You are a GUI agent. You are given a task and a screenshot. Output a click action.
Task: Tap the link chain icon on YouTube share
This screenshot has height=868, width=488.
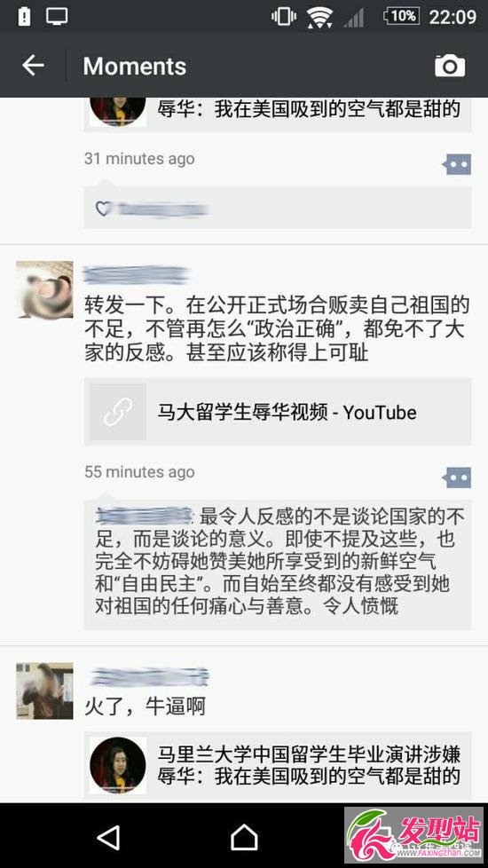click(117, 412)
